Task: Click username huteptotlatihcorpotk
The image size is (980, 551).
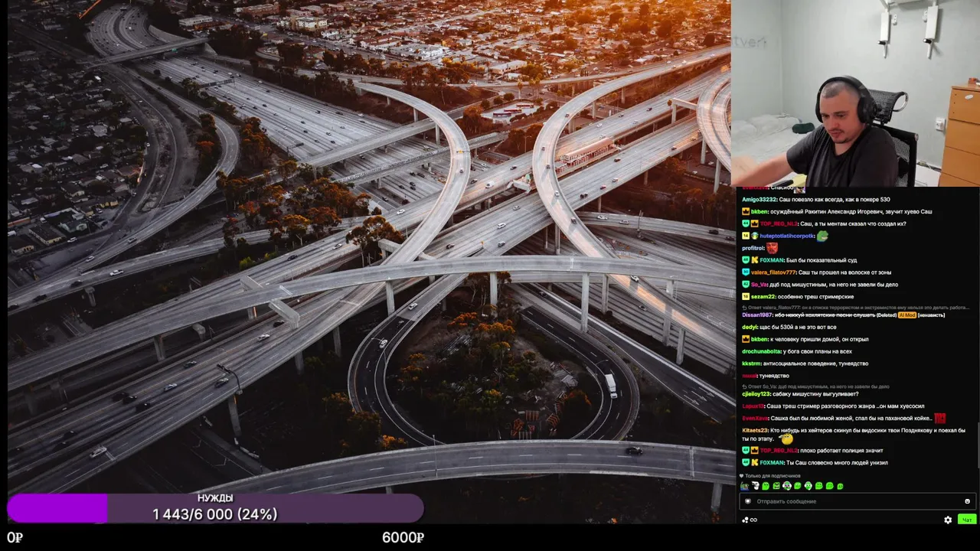Action: click(x=788, y=236)
